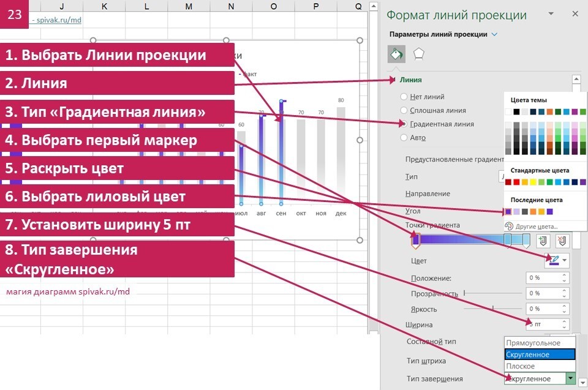Select the Нет линий radio button
Screen dimensions: 588x390
[x=404, y=97]
